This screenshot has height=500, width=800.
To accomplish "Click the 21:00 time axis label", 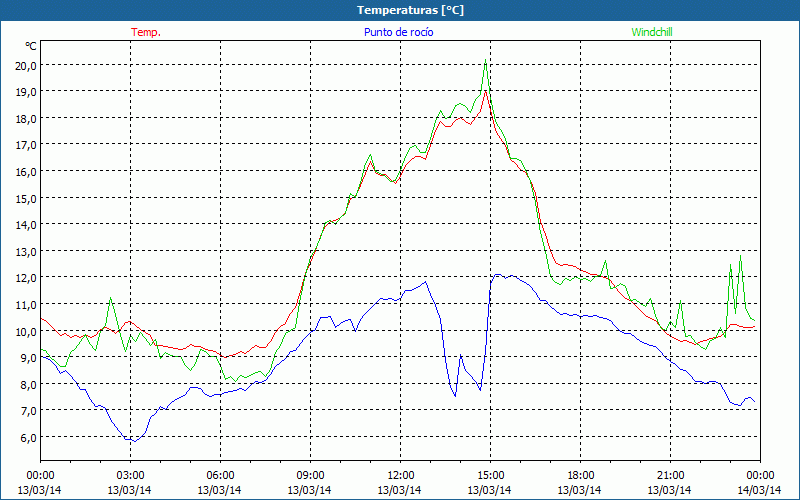I will [x=670, y=476].
